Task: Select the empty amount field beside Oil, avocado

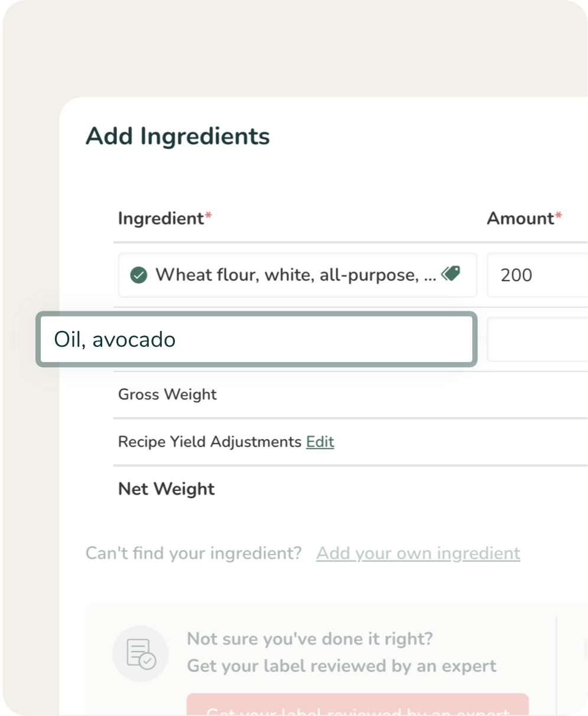Action: (x=537, y=340)
